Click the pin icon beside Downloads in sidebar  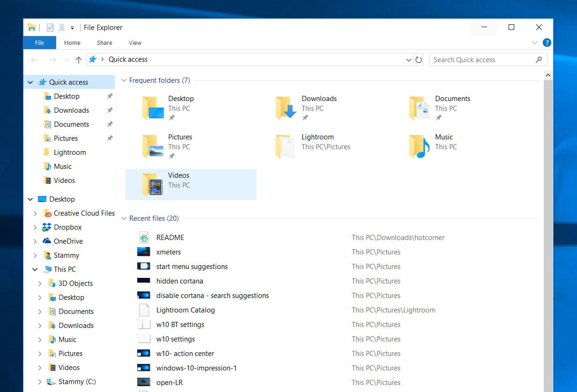pyautogui.click(x=110, y=110)
